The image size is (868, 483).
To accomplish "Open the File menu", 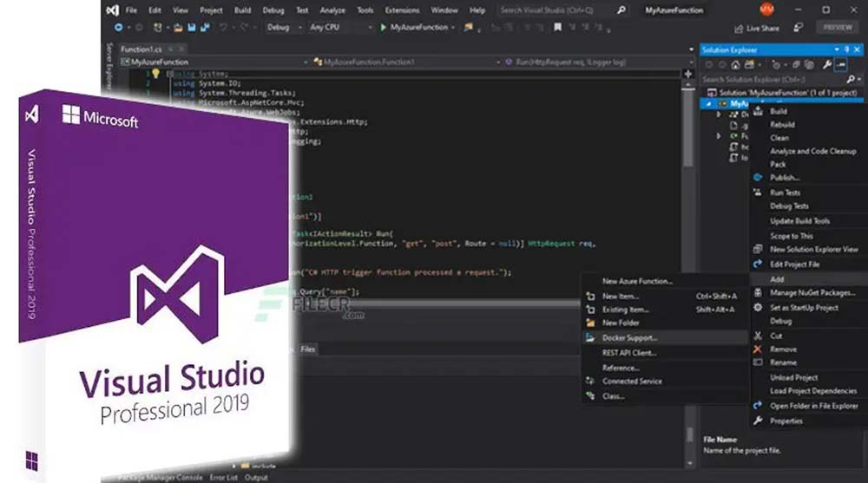I will click(131, 10).
